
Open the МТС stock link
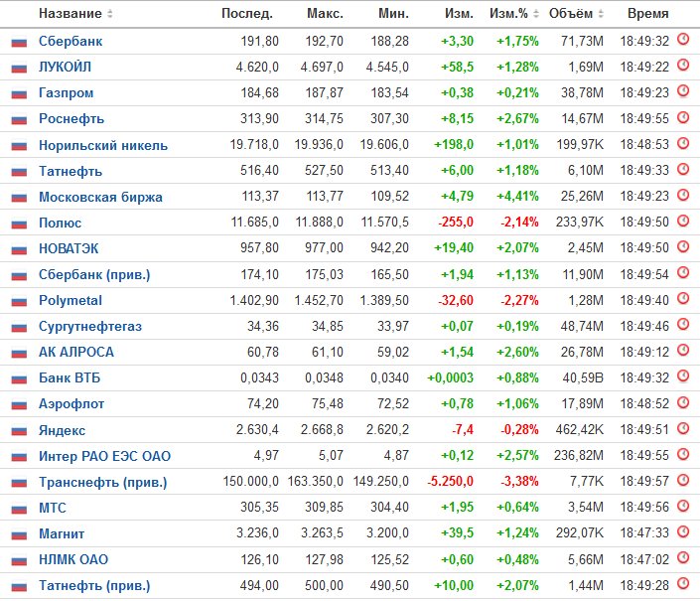click(53, 508)
